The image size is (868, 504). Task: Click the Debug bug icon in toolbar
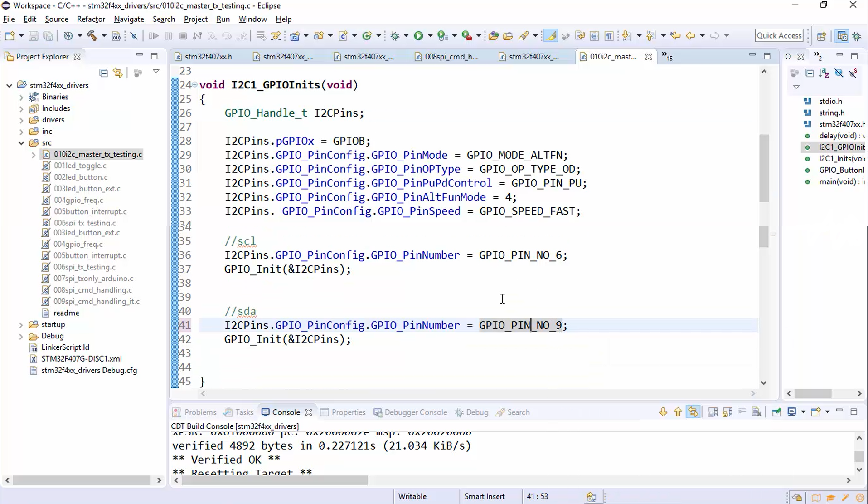[394, 36]
